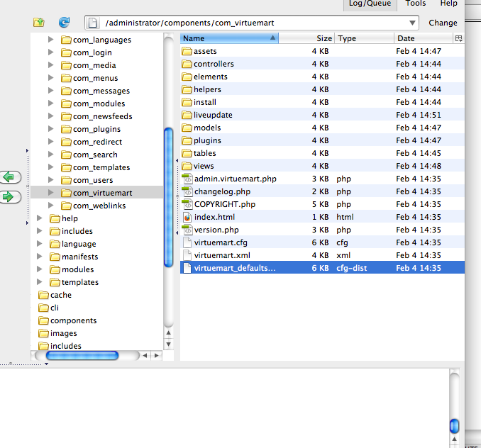Select com_templates in the tree
Viewport: 481px width, 448px height.
coord(101,167)
